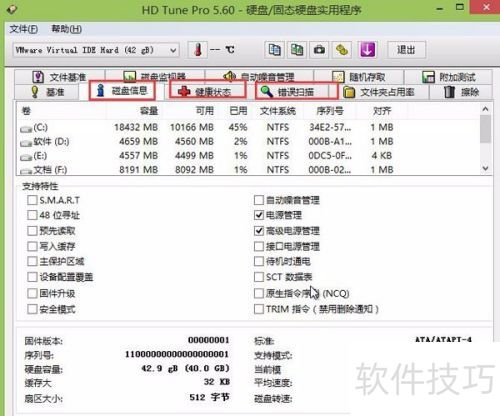Image resolution: width=500 pixels, height=416 pixels.
Task: Toggle the upper 自动噪音管理 checkbox
Action: [259, 200]
